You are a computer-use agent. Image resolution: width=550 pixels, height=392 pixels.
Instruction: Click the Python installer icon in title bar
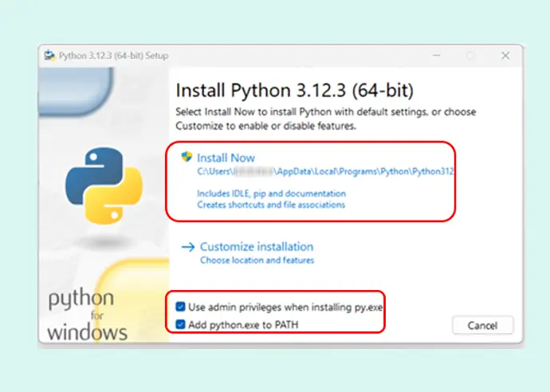pyautogui.click(x=49, y=56)
